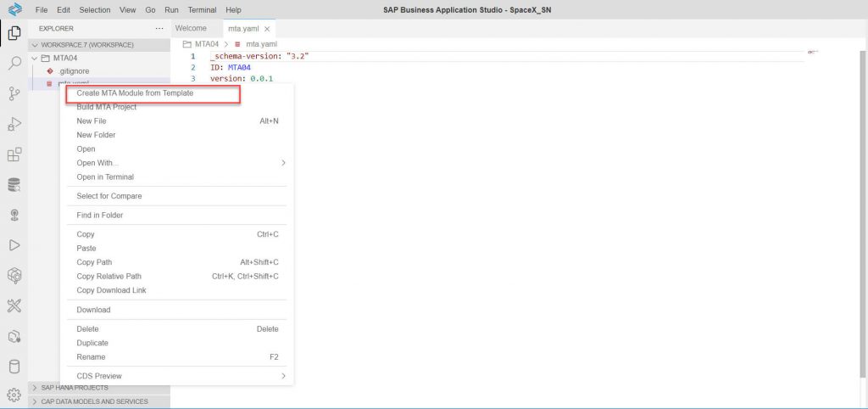Viewport: 868px width, 409px height.
Task: Open the Explorer view icon in activity bar
Action: click(14, 33)
